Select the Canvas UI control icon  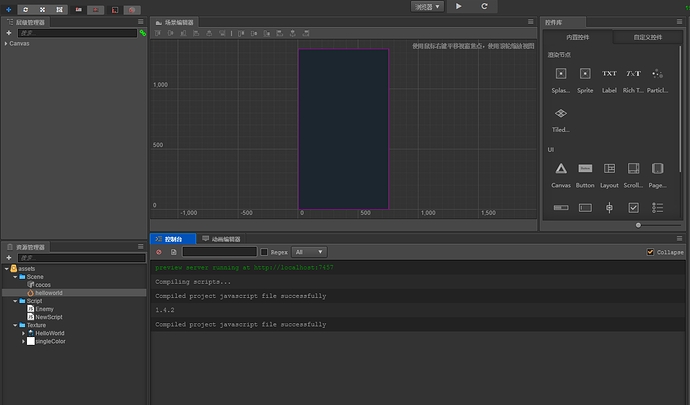click(x=561, y=169)
